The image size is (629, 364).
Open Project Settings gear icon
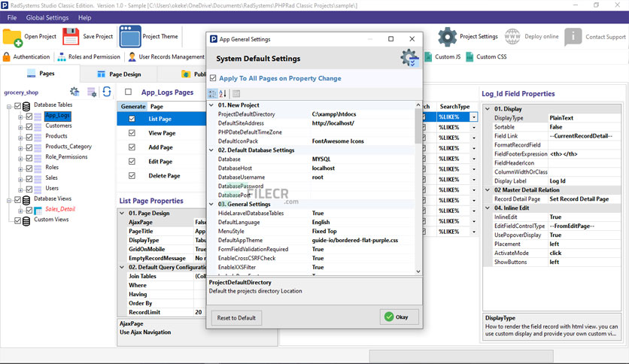point(447,37)
